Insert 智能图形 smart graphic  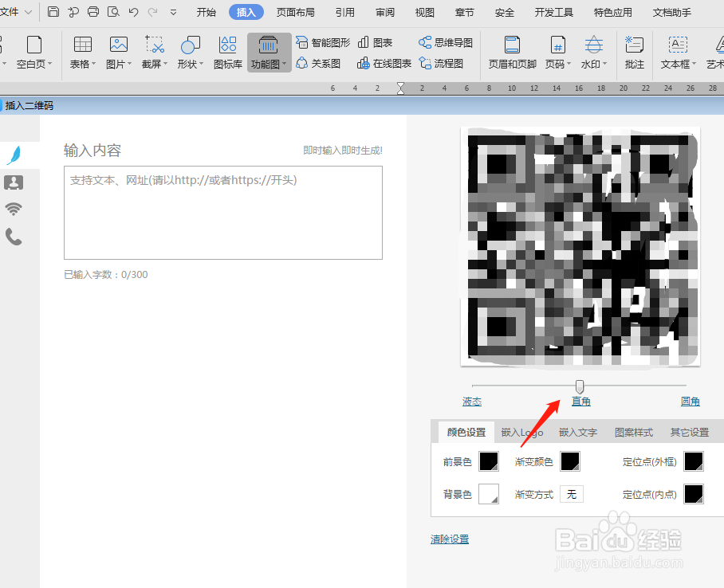point(323,42)
